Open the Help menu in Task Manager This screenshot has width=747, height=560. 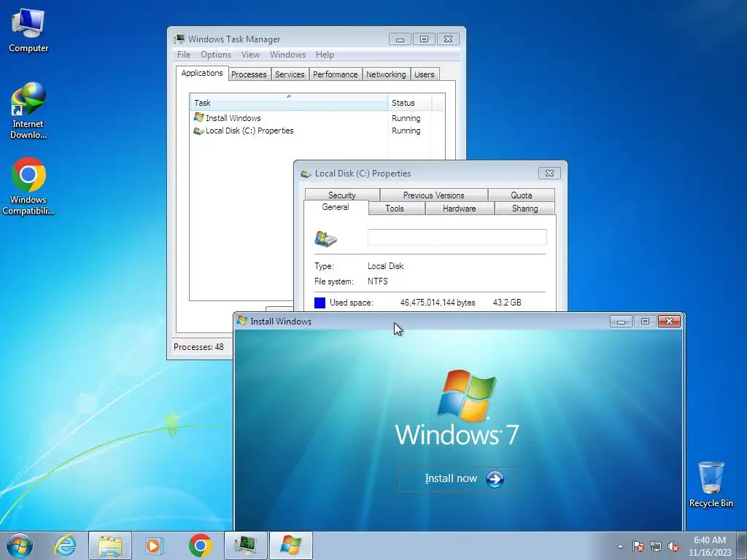pyautogui.click(x=325, y=55)
